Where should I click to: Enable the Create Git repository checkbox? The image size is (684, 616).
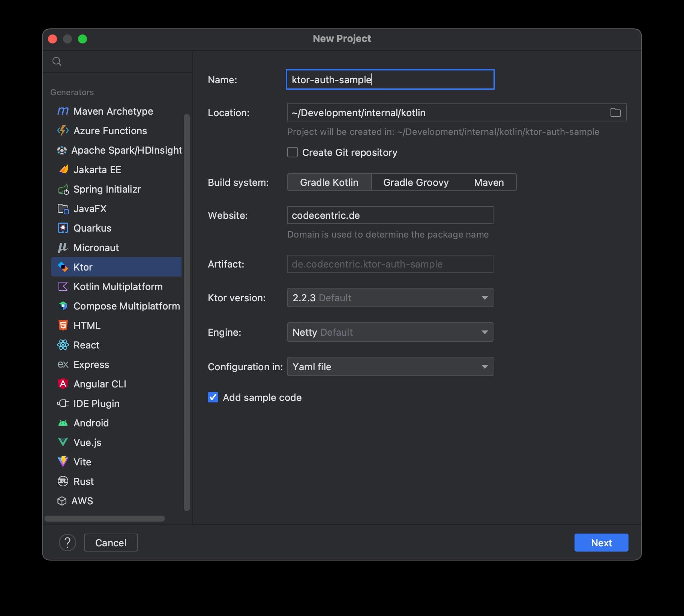tap(292, 153)
